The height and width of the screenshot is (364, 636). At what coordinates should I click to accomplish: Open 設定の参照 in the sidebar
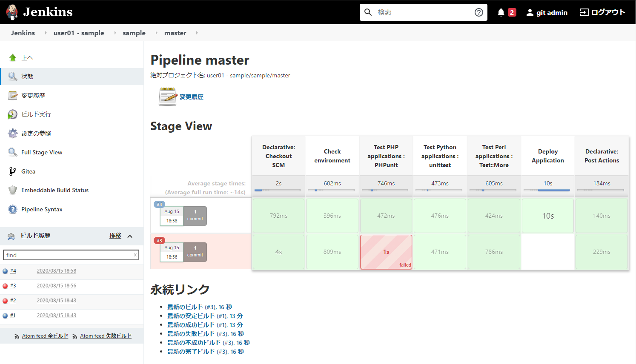click(x=36, y=134)
